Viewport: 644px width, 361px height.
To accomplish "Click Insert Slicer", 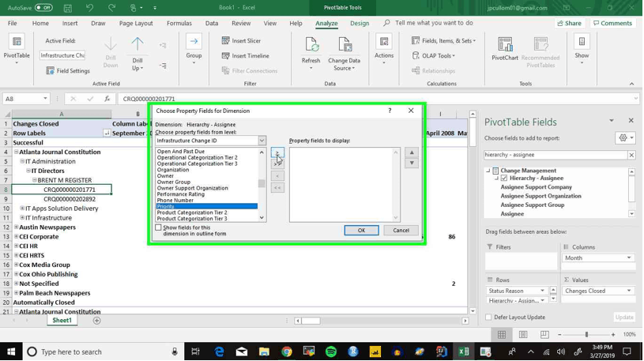I will pos(241,40).
